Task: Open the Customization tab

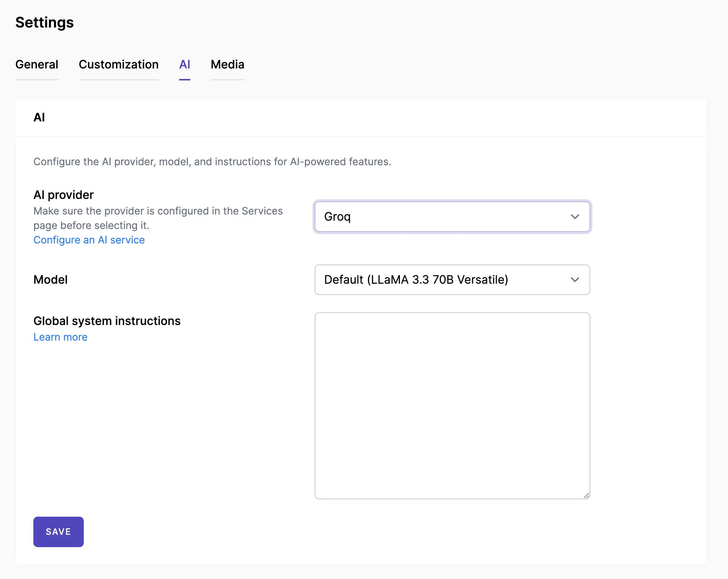Action: pyautogui.click(x=119, y=64)
